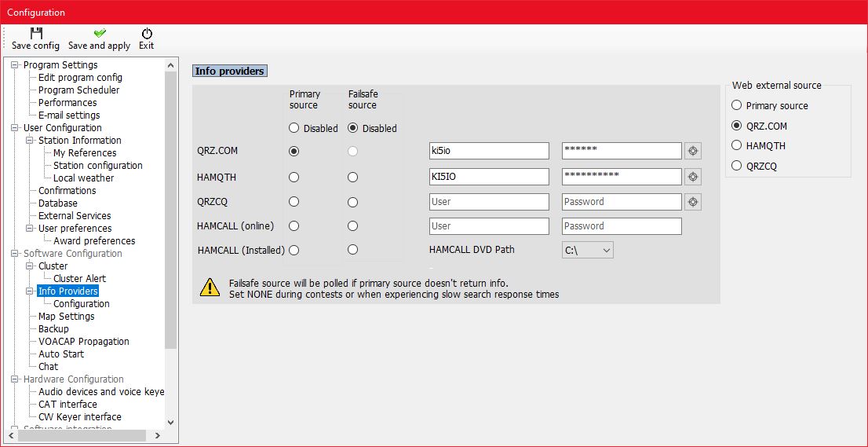Click the tree horizontal scrollbar right arrow
Screen dimensions: 868x447
click(x=159, y=436)
